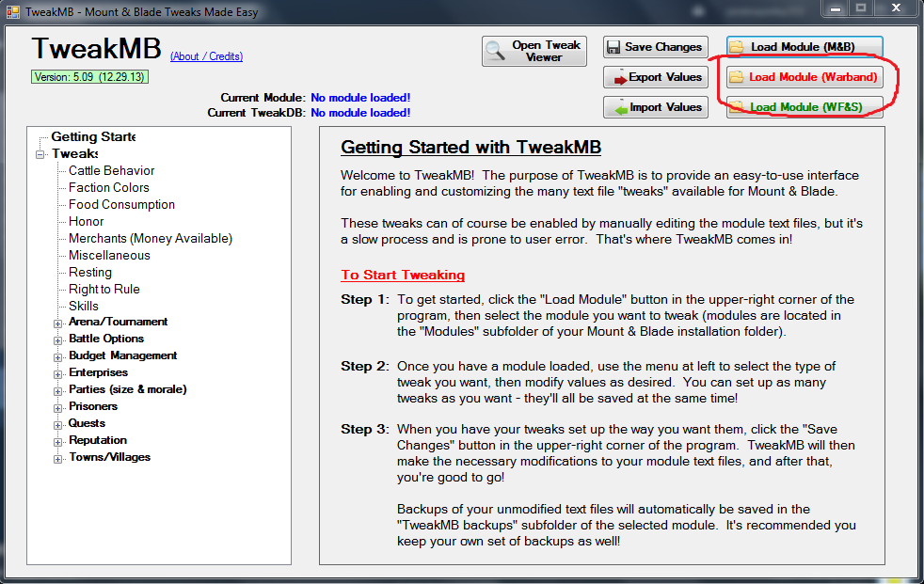
Task: Load a Warband module
Action: [x=805, y=77]
